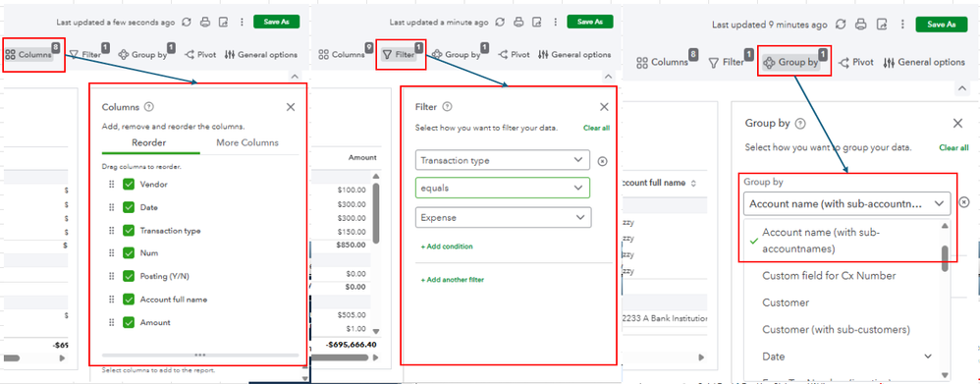Click 'Clear all' in the Group by panel

[953, 148]
